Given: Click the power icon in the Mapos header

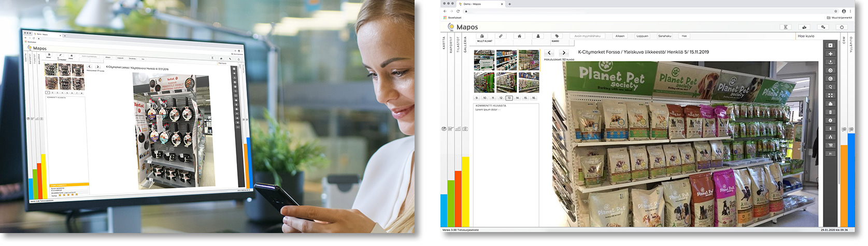Looking at the screenshot, I should 842,27.
